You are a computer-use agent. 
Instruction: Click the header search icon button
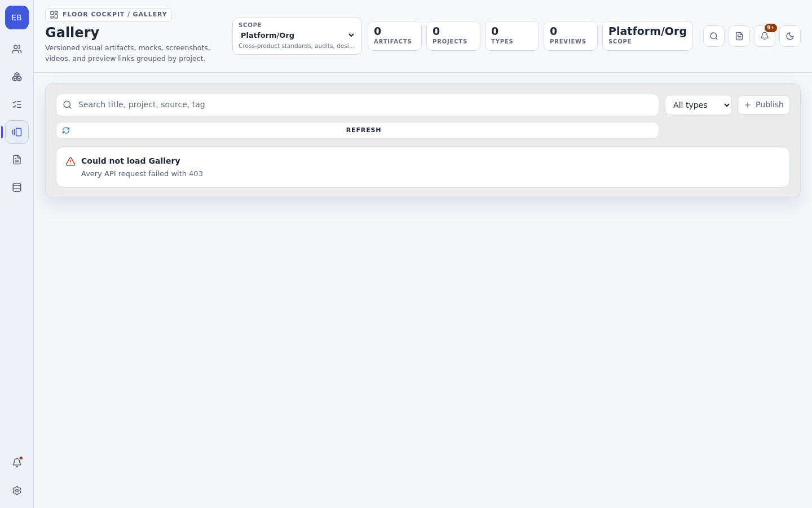(714, 36)
